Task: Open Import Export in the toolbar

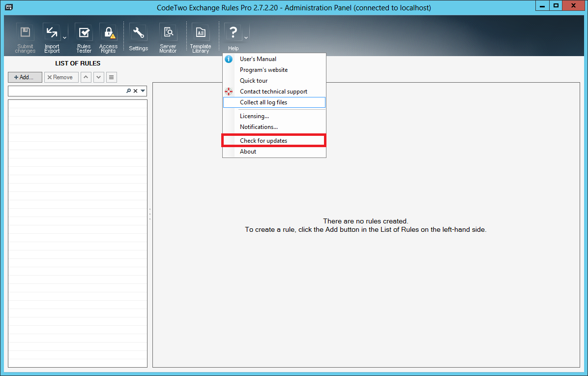Action: (52, 32)
